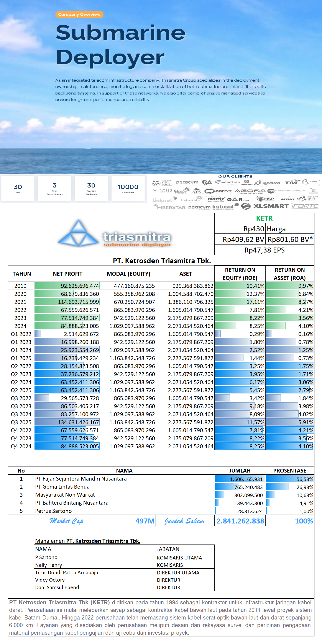Click the Agora Communications logo
The image size is (322, 644).
pos(250,191)
